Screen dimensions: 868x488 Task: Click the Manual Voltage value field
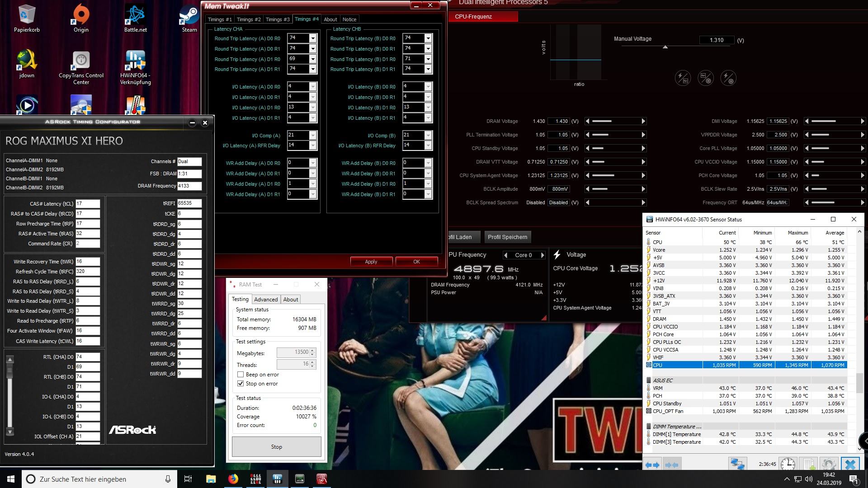(717, 40)
